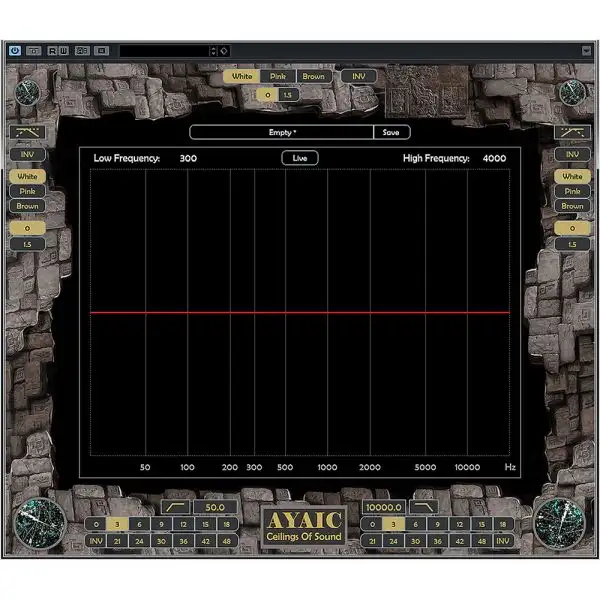Click the icon left of the R button
The height and width of the screenshot is (600, 600).
point(34,51)
